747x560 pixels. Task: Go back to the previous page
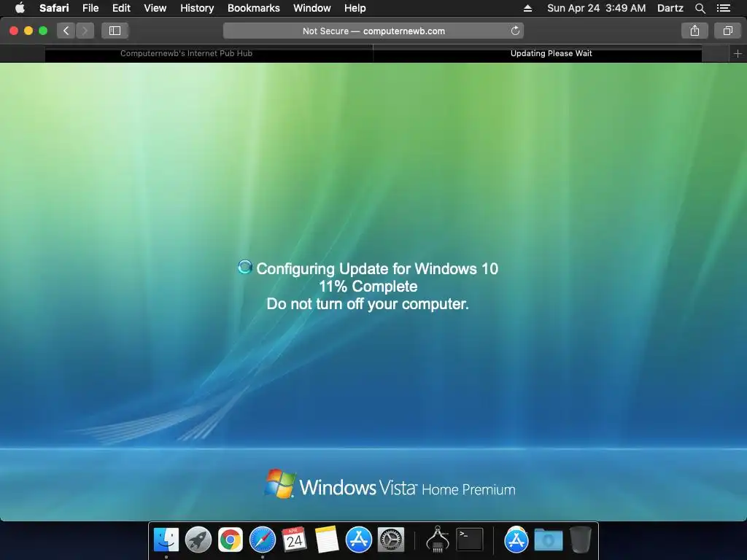66,31
